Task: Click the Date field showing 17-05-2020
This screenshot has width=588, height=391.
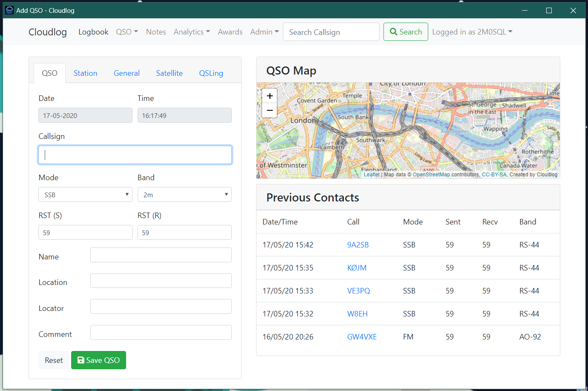Action: coord(85,115)
